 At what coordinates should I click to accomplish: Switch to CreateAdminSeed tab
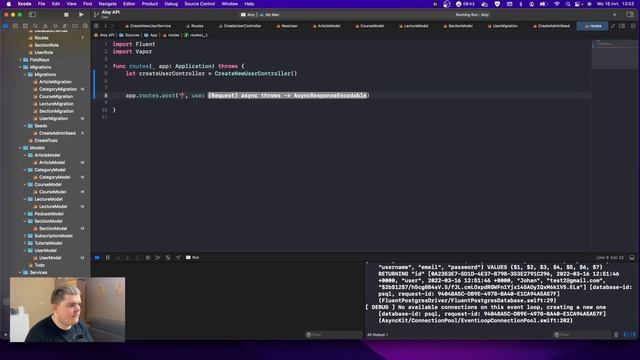point(551,26)
